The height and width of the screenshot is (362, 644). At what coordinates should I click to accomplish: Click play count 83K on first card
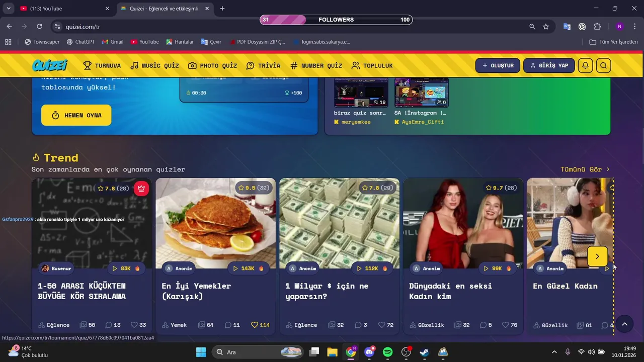click(126, 268)
